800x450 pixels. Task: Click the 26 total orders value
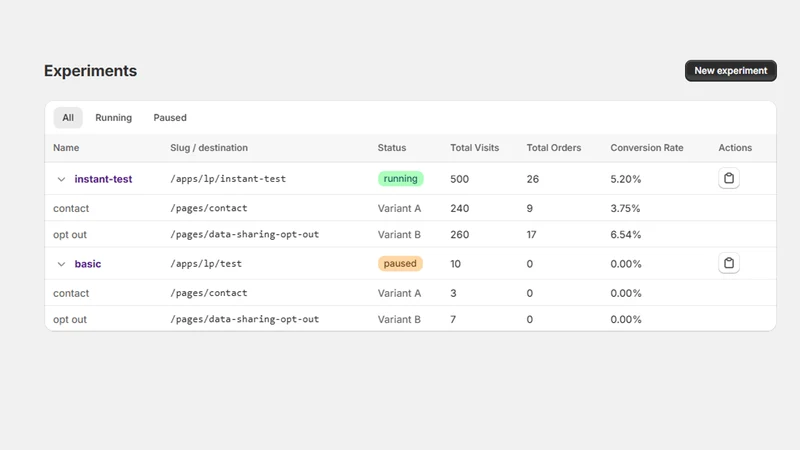click(533, 179)
